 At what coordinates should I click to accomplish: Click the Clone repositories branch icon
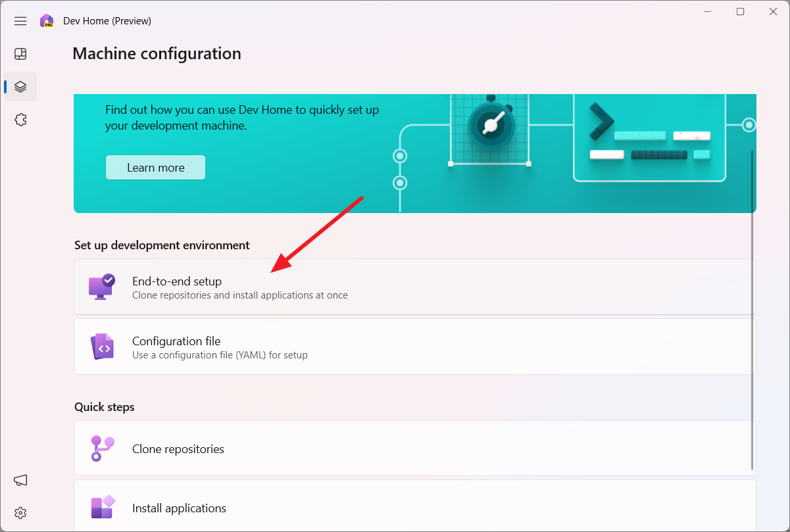point(101,448)
